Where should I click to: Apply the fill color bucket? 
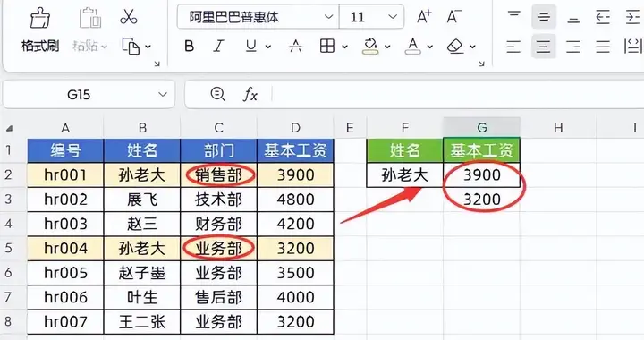[370, 46]
